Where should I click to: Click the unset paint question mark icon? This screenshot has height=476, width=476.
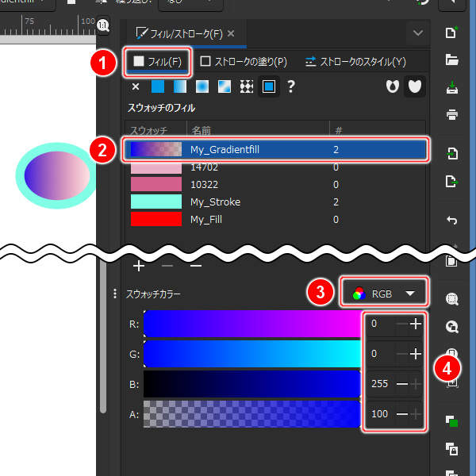click(291, 86)
